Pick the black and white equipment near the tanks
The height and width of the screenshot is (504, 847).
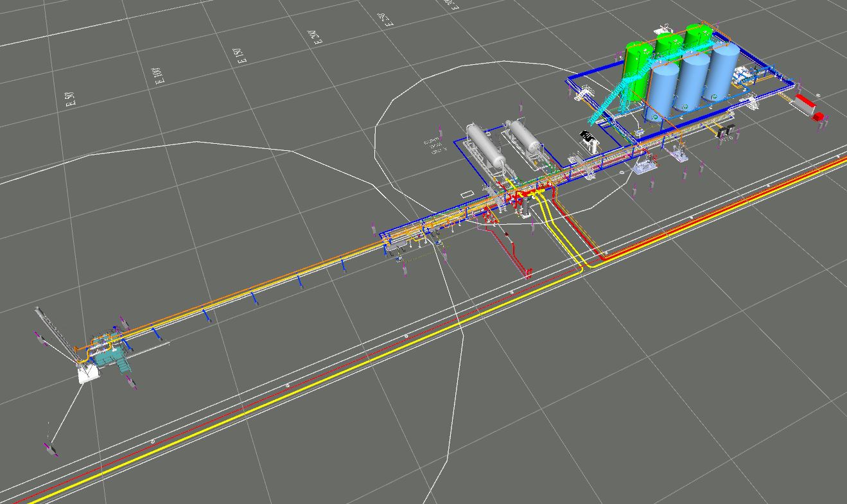tap(588, 137)
